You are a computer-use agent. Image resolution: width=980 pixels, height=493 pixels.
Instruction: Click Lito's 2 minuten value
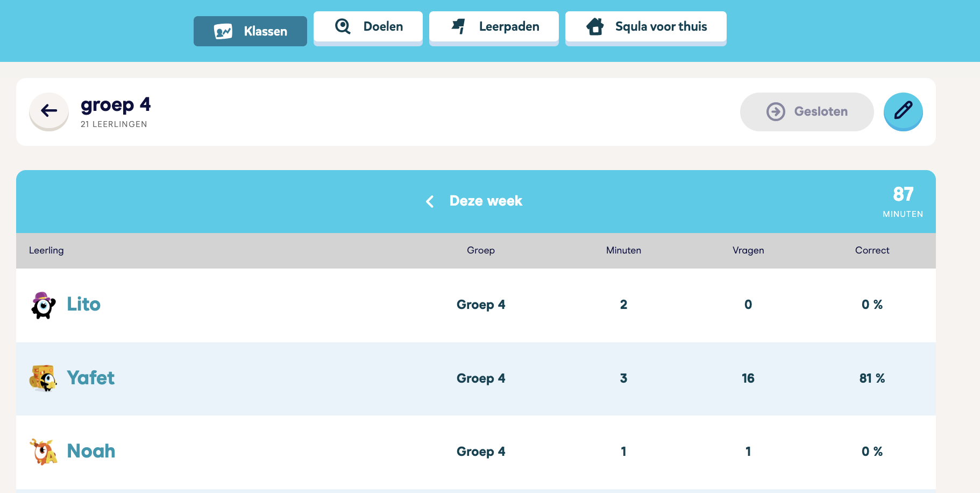point(623,305)
